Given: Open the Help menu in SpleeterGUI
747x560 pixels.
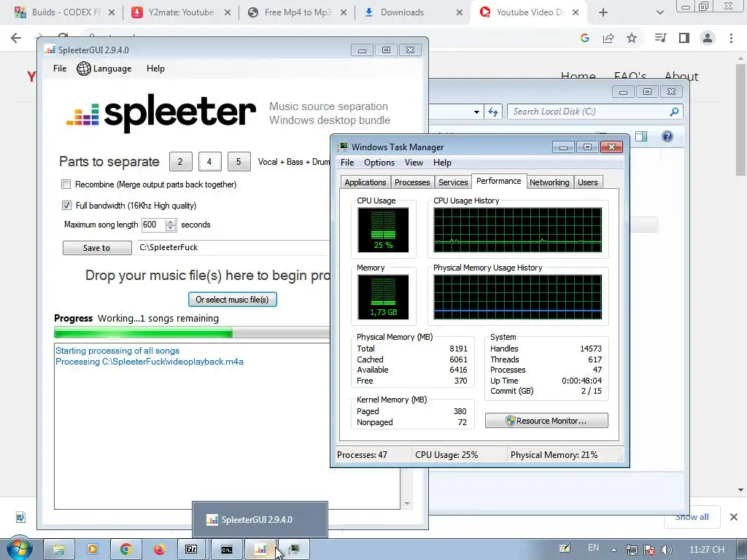Looking at the screenshot, I should click(x=155, y=69).
